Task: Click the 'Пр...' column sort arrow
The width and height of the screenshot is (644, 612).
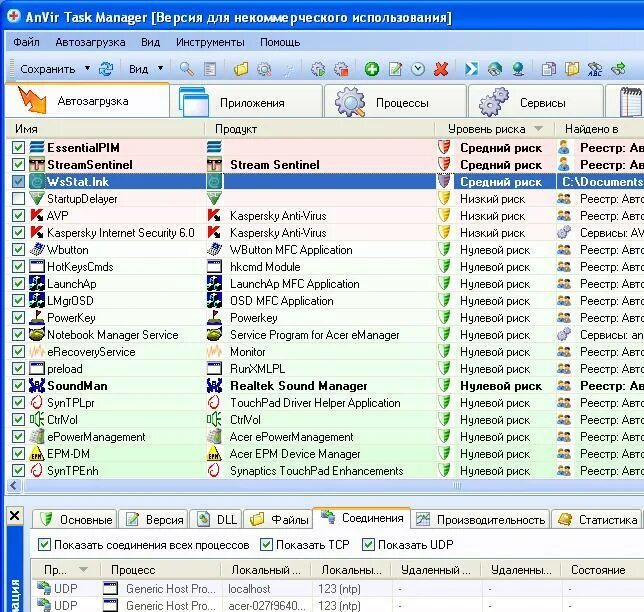Action: coord(83,570)
